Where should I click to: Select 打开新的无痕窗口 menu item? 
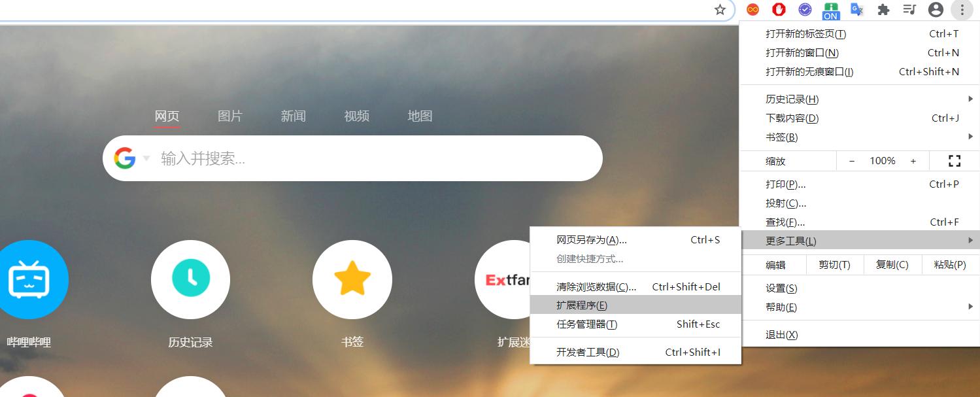(x=860, y=72)
